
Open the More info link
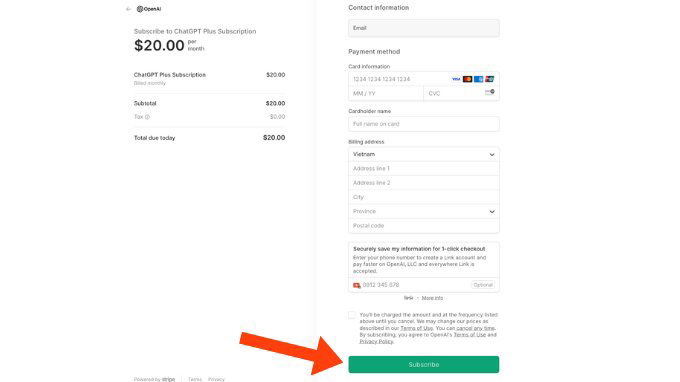pos(432,298)
